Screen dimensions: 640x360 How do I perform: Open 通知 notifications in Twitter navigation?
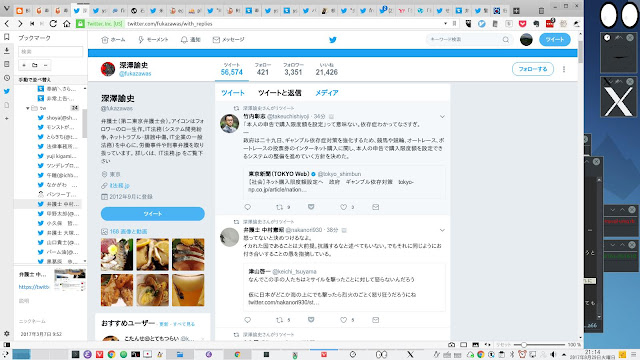[x=191, y=40]
